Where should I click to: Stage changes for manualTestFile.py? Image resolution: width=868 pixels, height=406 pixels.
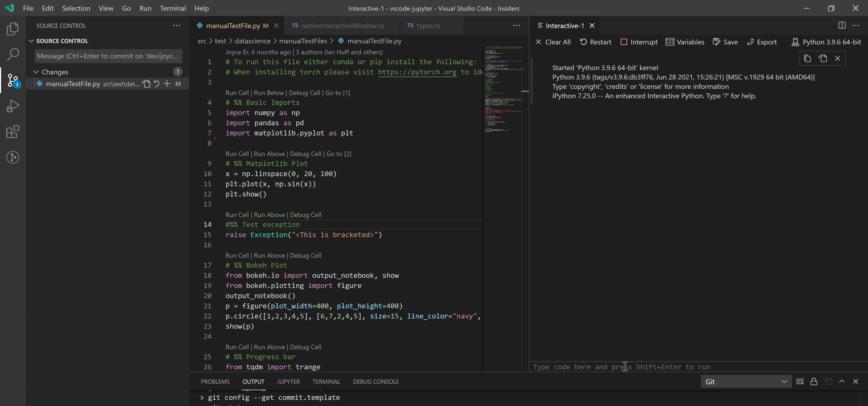point(167,84)
